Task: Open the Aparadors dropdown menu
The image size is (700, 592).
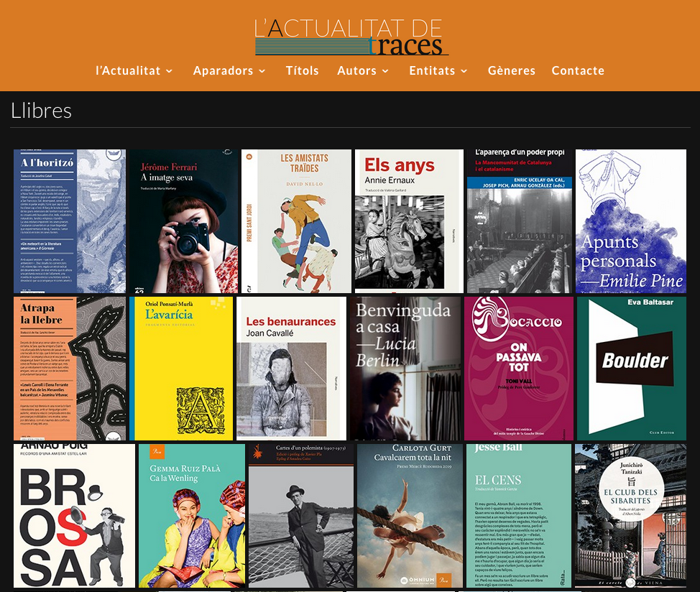Action: click(229, 70)
